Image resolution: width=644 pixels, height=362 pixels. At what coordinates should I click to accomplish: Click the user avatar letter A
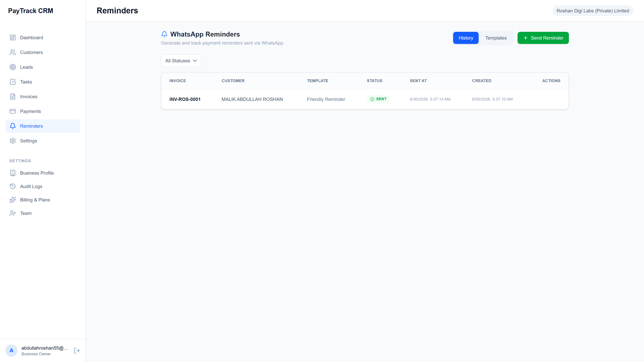12,350
